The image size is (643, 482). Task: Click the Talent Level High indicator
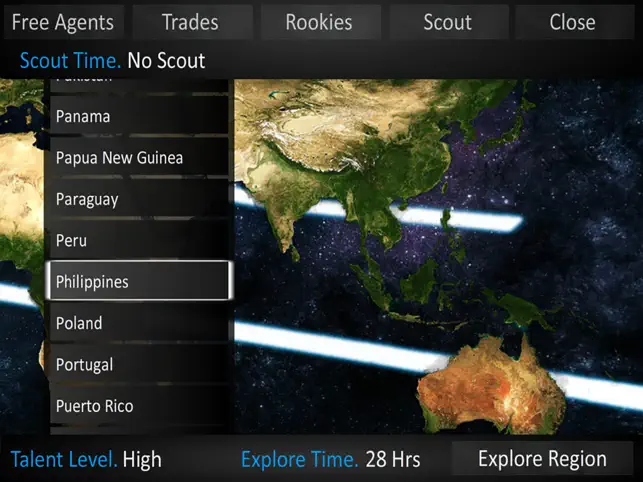click(86, 459)
